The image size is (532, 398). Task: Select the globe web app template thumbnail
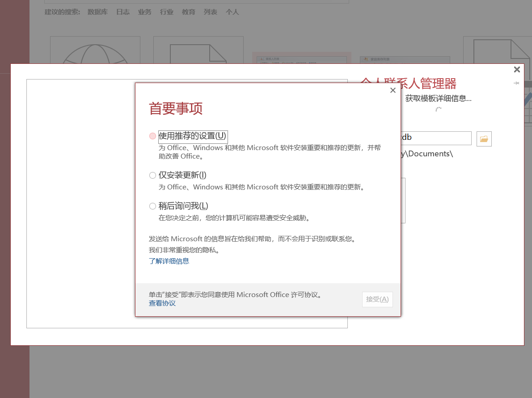pos(95,50)
